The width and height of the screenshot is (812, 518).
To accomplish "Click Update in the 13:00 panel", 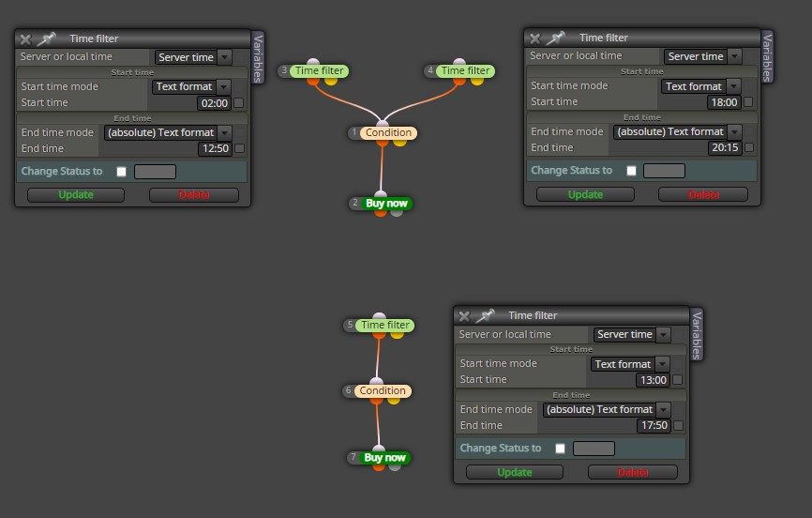I will [x=515, y=472].
